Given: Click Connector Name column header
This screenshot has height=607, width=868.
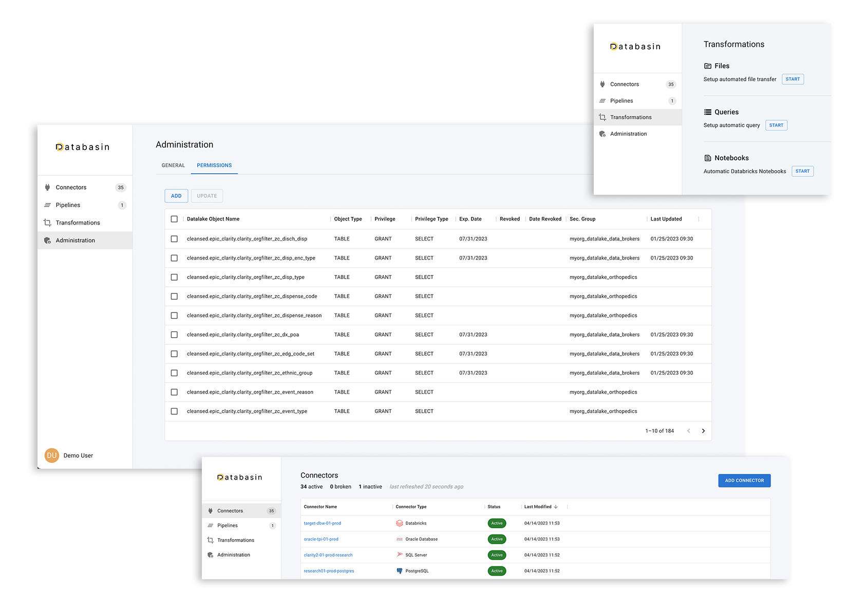Looking at the screenshot, I should tap(320, 507).
